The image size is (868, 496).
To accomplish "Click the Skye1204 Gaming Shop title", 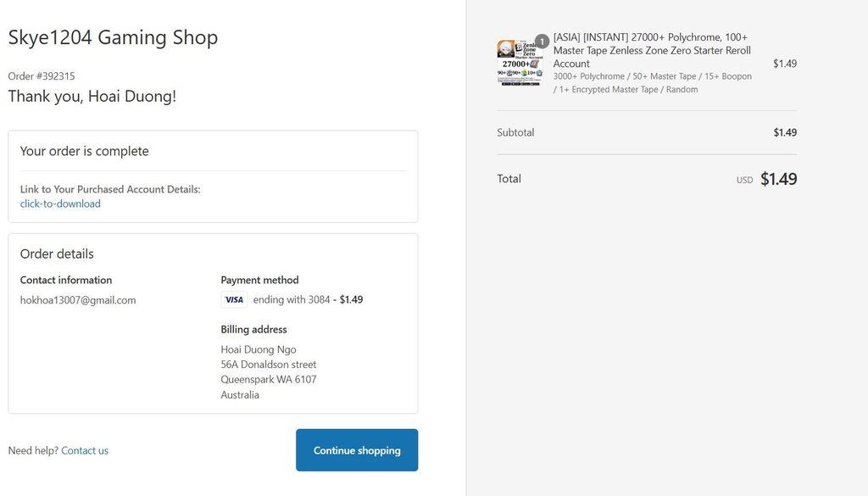I will coord(113,37).
